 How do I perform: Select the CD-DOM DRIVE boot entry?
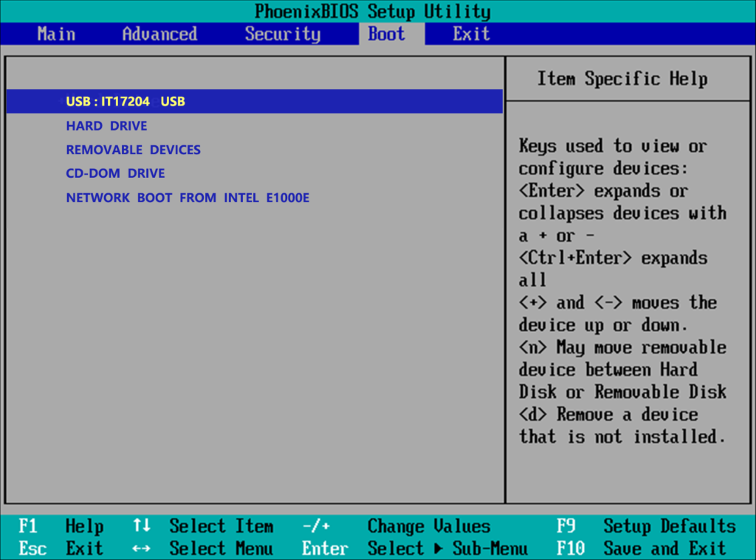115,173
